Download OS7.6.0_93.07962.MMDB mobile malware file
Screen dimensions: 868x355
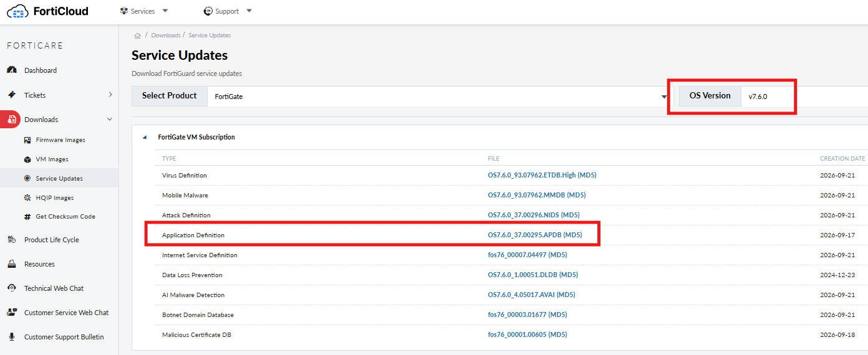point(537,196)
